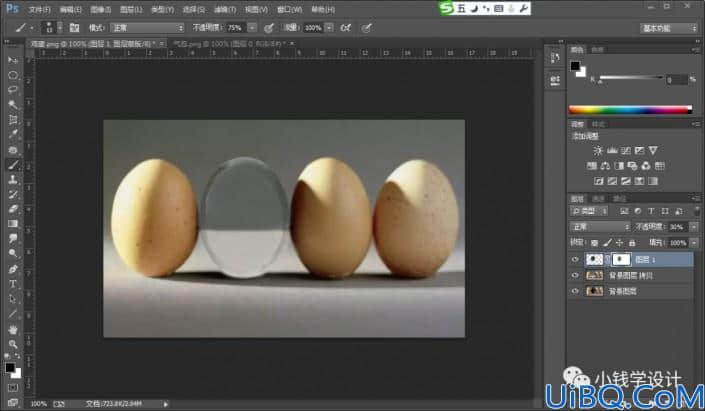The width and height of the screenshot is (705, 411).
Task: Filter layers by pixel type
Action: (624, 211)
